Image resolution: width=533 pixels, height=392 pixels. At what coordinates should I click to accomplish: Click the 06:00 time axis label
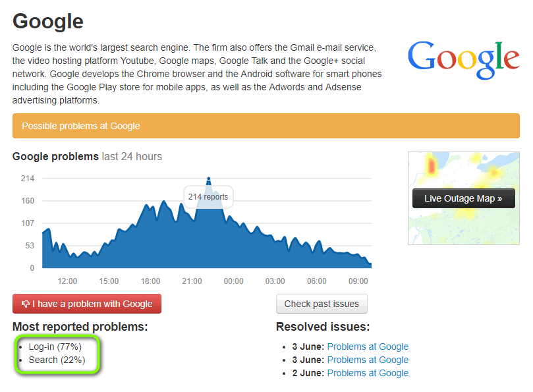pos(317,281)
